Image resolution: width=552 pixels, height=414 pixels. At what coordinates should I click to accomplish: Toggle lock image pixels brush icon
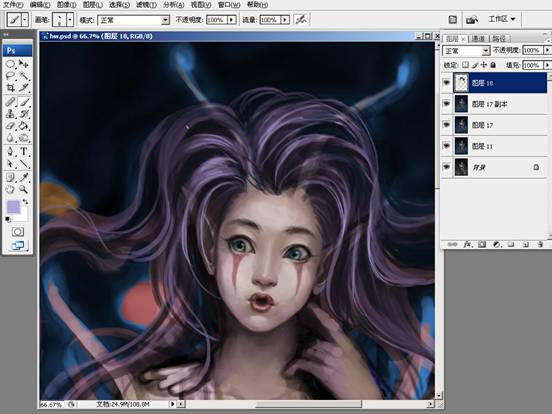click(475, 65)
